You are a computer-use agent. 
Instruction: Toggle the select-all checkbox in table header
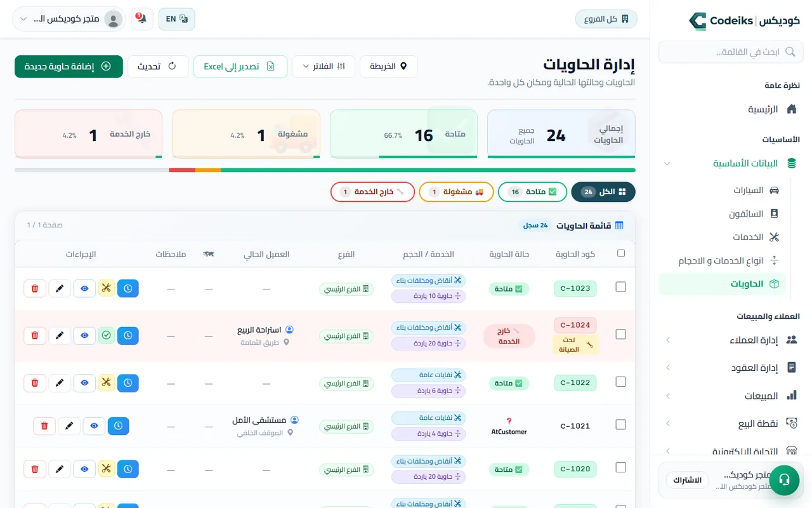pyautogui.click(x=621, y=253)
